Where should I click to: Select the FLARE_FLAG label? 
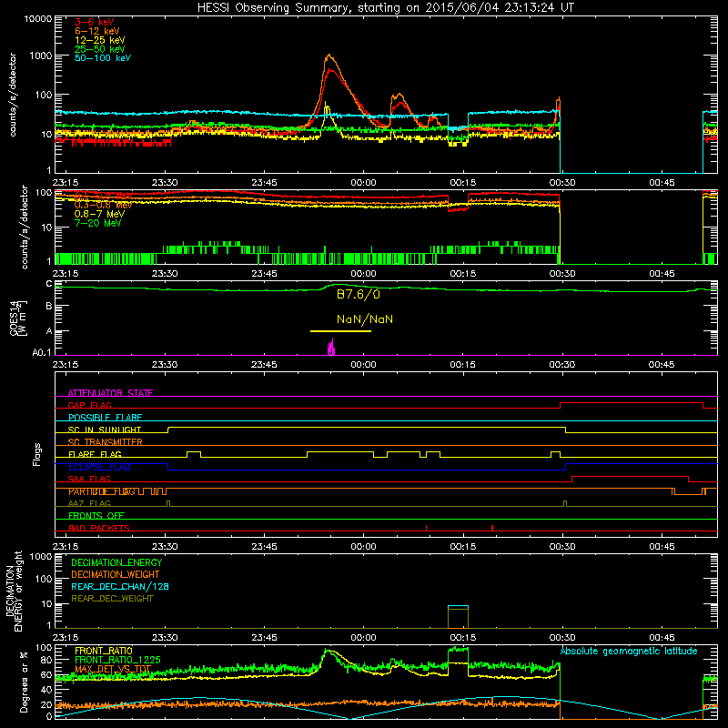click(95, 454)
